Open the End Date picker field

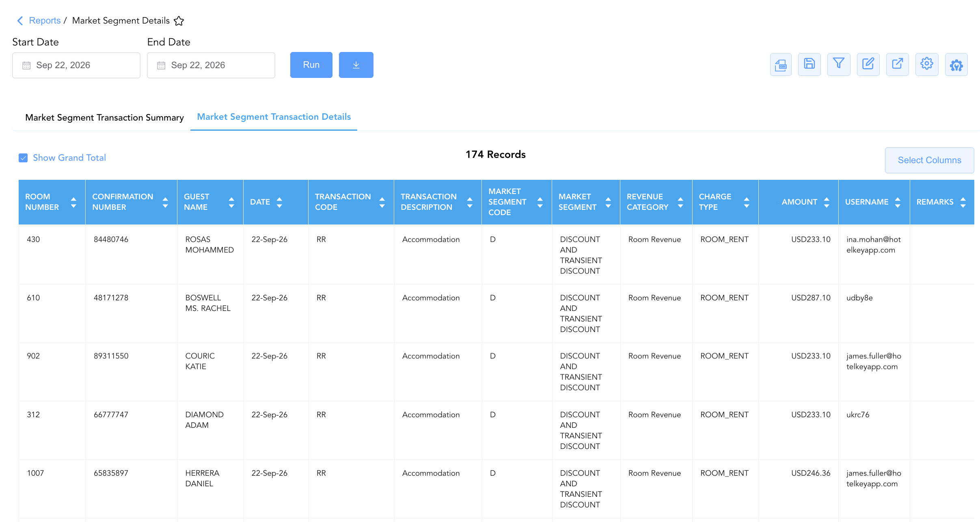coord(211,65)
